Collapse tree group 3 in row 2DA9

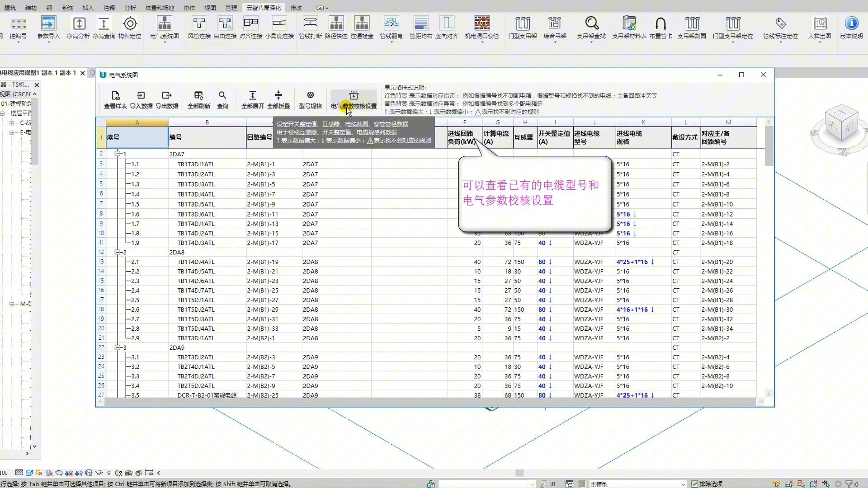(x=118, y=347)
